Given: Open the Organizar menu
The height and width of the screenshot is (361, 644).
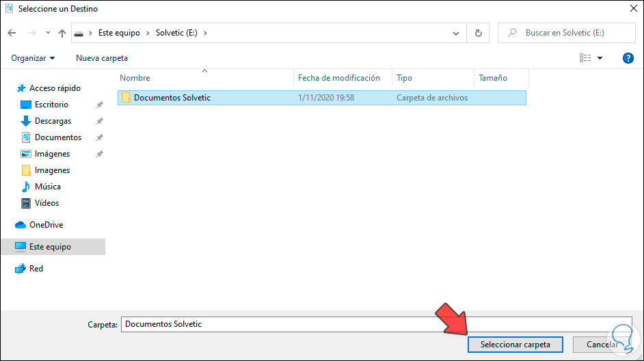Looking at the screenshot, I should [33, 58].
